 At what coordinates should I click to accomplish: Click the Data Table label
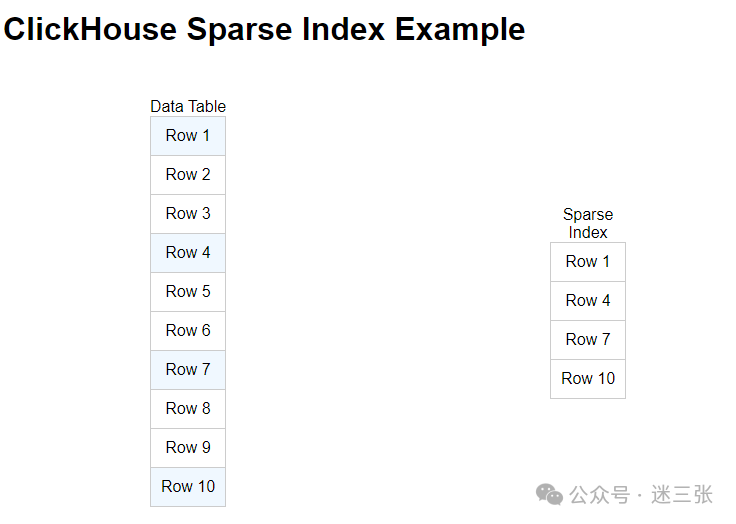(188, 106)
